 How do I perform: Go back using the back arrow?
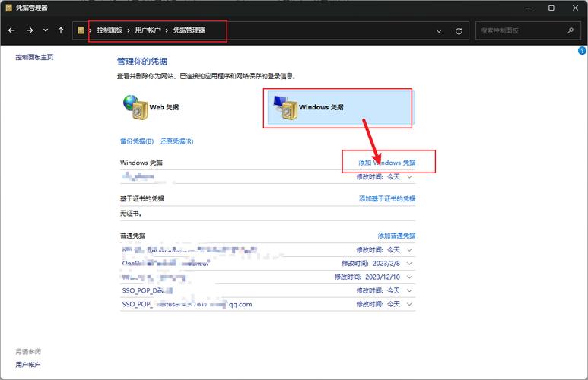coord(11,30)
